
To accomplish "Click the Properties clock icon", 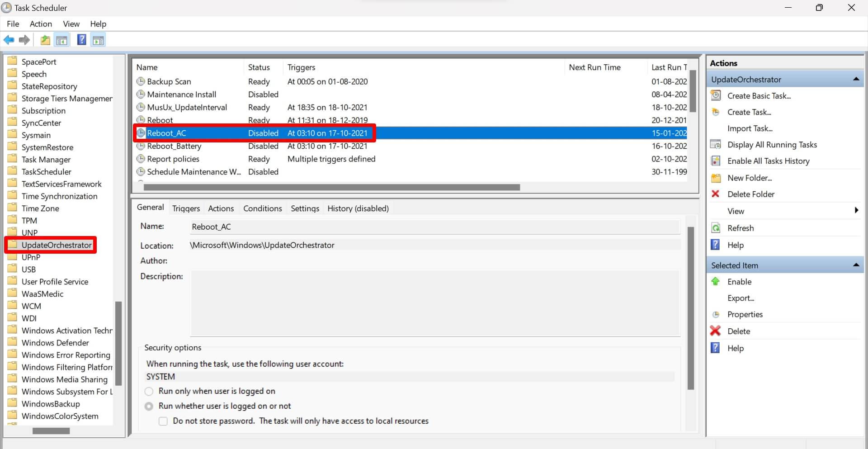I will 716,314.
